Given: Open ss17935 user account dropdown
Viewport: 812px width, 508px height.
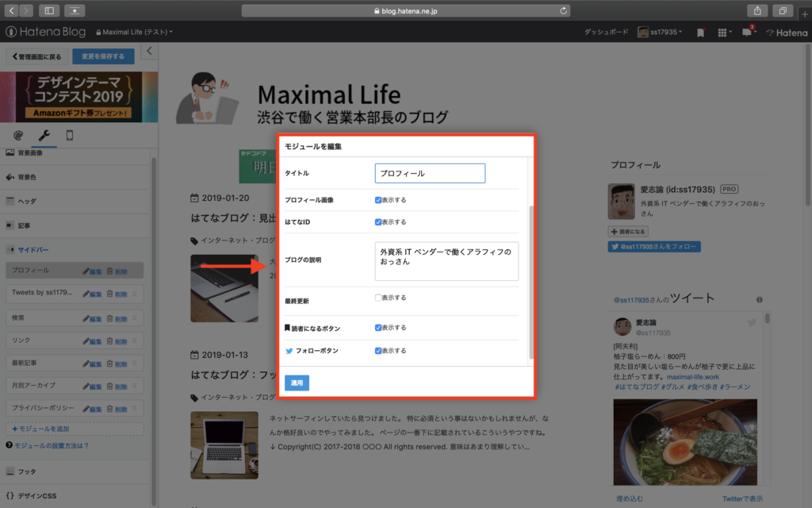Looking at the screenshot, I should pyautogui.click(x=666, y=32).
